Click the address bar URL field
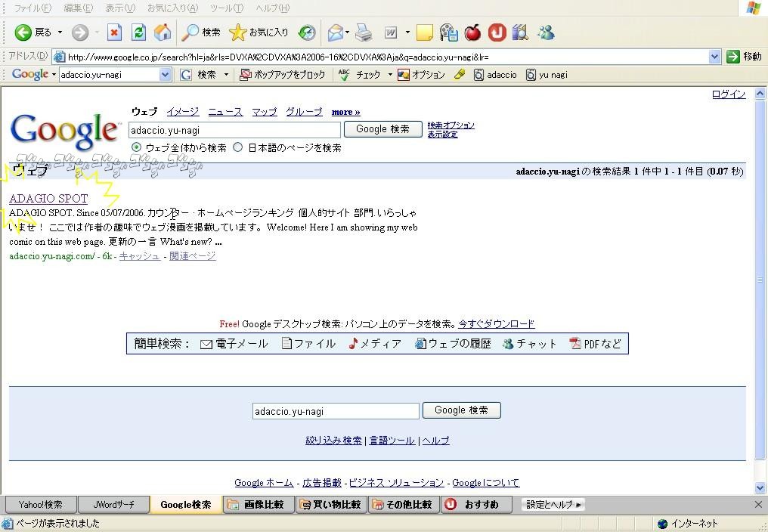Viewport: 768px width, 532px height. (x=382, y=57)
